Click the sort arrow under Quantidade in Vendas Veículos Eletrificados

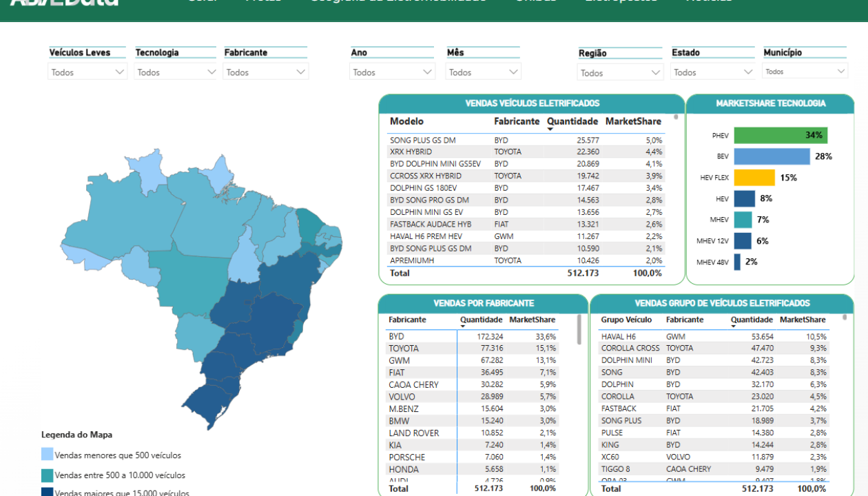(x=550, y=130)
